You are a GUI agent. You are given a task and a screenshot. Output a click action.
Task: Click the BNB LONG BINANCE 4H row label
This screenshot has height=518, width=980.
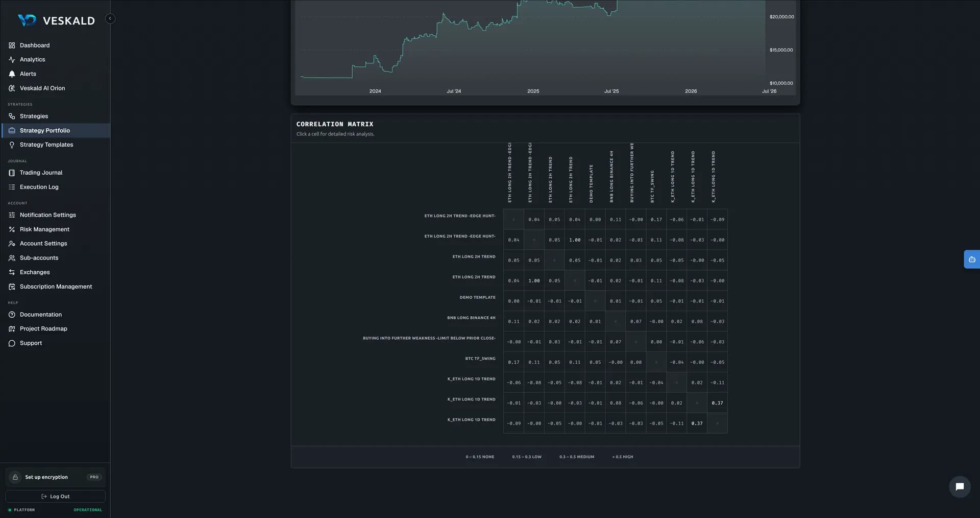(471, 318)
